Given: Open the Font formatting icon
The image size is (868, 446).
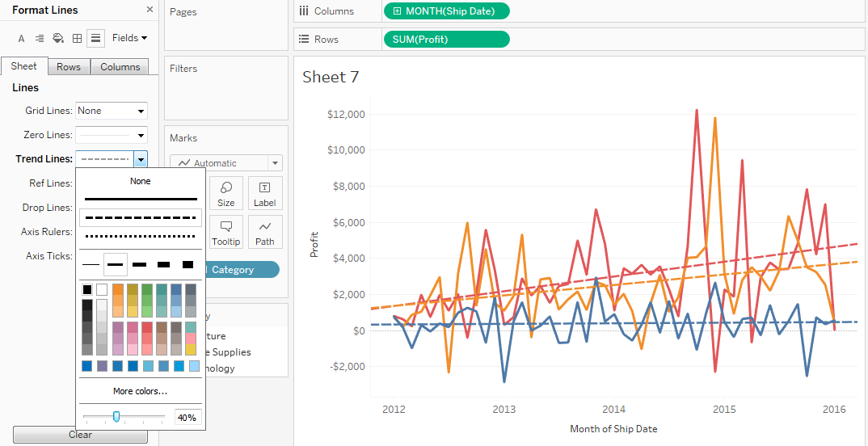Looking at the screenshot, I should coord(21,38).
